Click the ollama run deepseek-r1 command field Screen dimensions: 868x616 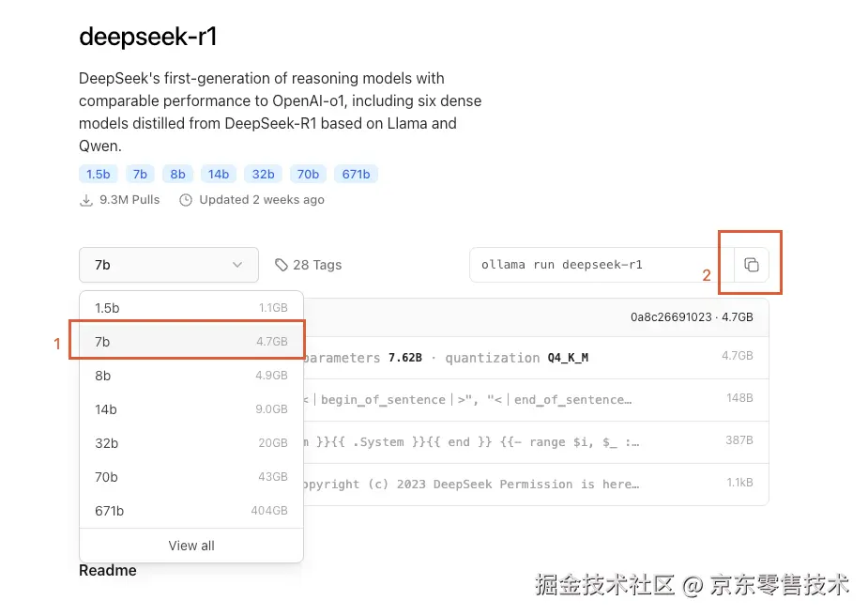(x=602, y=265)
